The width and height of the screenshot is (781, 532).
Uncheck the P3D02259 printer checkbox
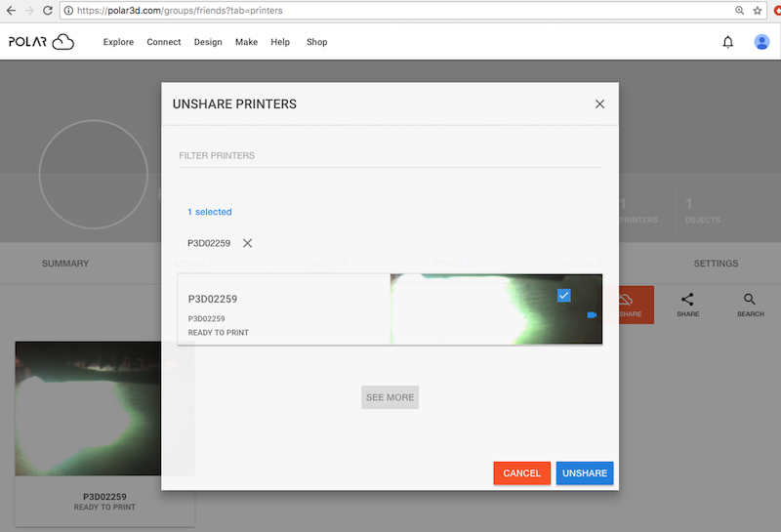pos(564,296)
